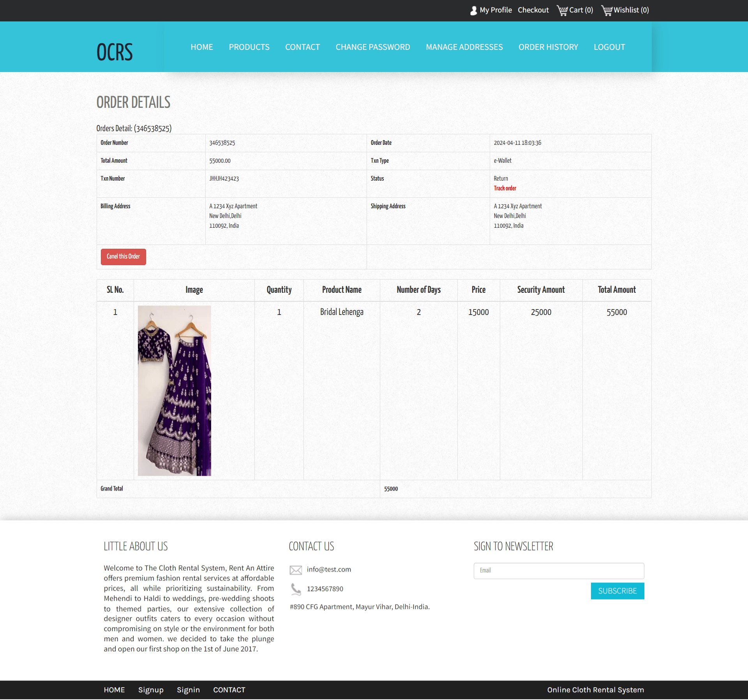
Task: Open the PRODUCTS page from the navbar
Action: pyautogui.click(x=249, y=47)
